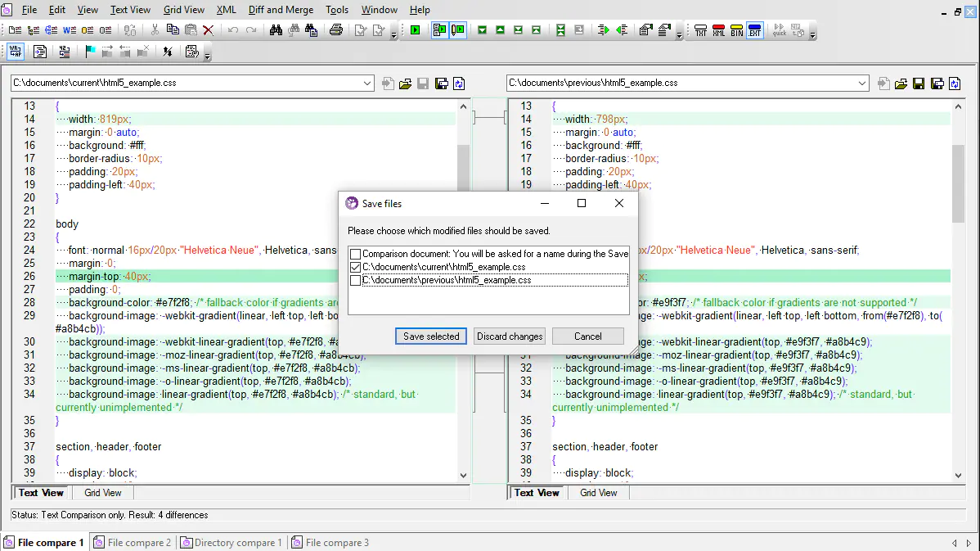The height and width of the screenshot is (551, 980).
Task: Click the Copy icon in toolbar
Action: click(x=173, y=30)
